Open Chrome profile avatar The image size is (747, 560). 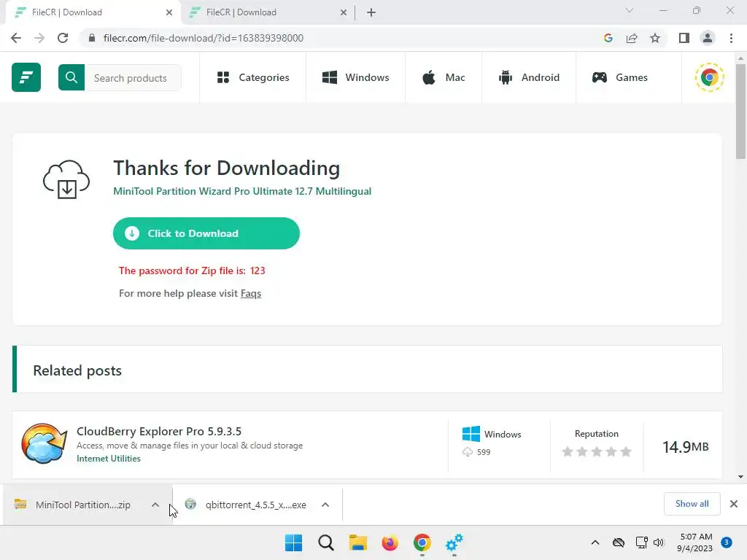pyautogui.click(x=708, y=38)
